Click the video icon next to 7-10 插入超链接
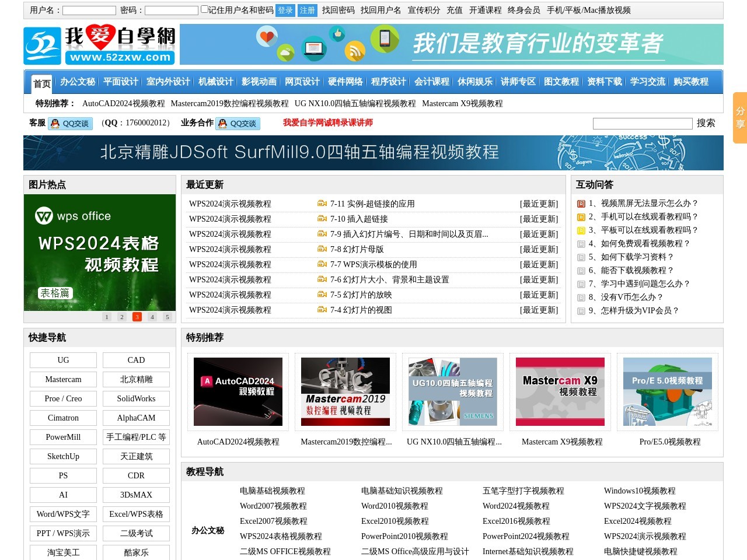Viewport: 747px width, 560px height. click(x=322, y=219)
